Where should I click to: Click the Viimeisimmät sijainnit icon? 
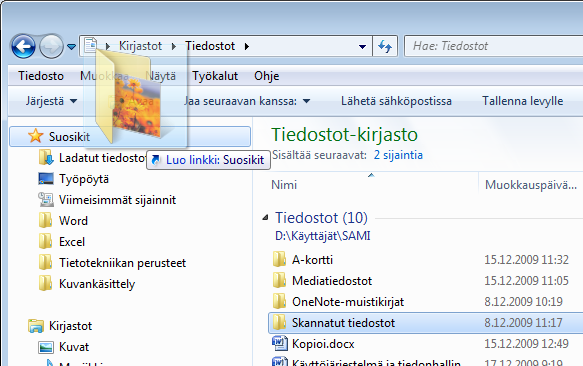[x=46, y=199]
